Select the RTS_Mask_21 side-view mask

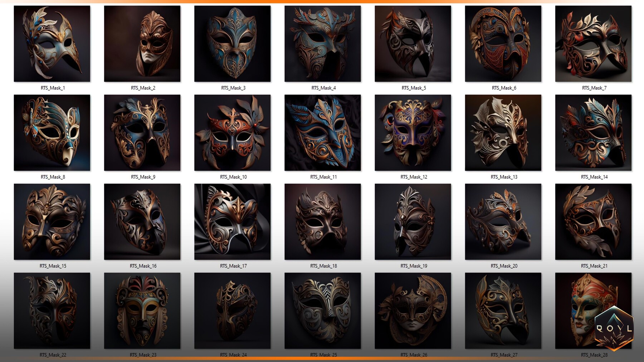click(x=593, y=222)
